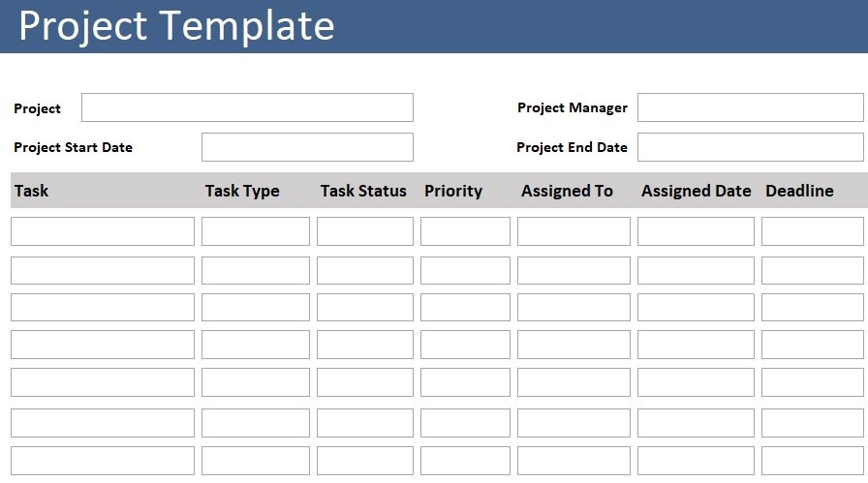
Task: Click the Priority column header
Action: click(453, 191)
